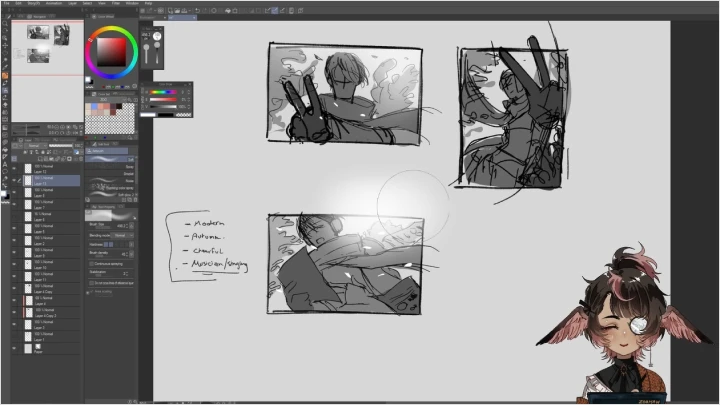The height and width of the screenshot is (405, 720).
Task: Select the highlighted orange Pen tool
Action: [4, 76]
